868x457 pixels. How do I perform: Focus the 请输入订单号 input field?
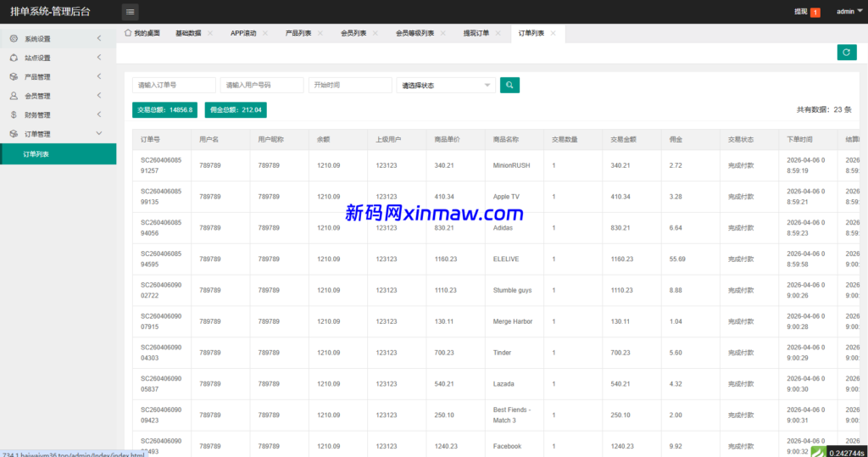pyautogui.click(x=174, y=86)
